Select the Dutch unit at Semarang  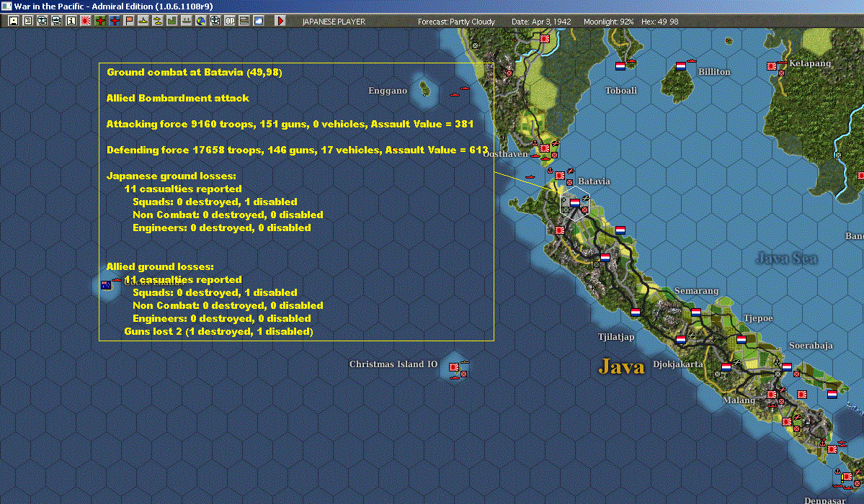696,312
